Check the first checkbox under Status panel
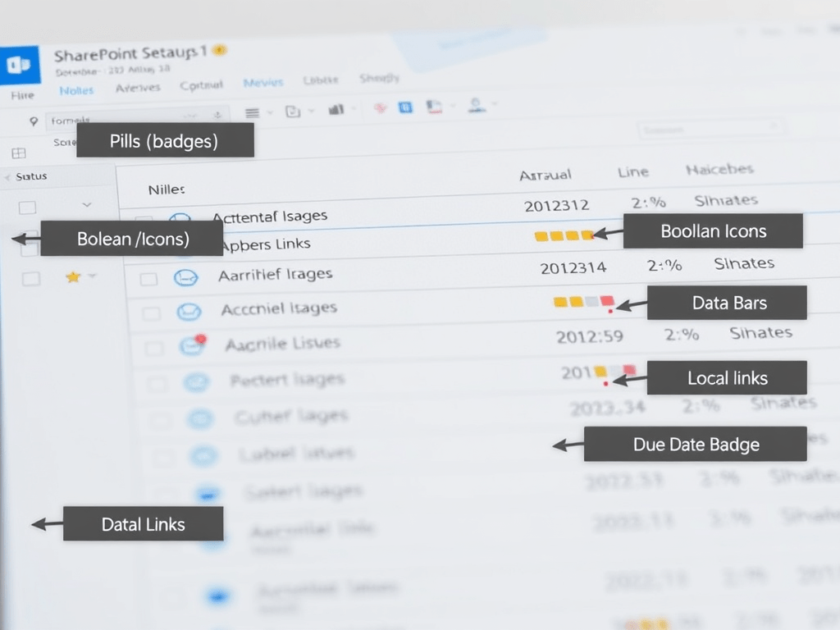The image size is (840, 630). pyautogui.click(x=28, y=208)
